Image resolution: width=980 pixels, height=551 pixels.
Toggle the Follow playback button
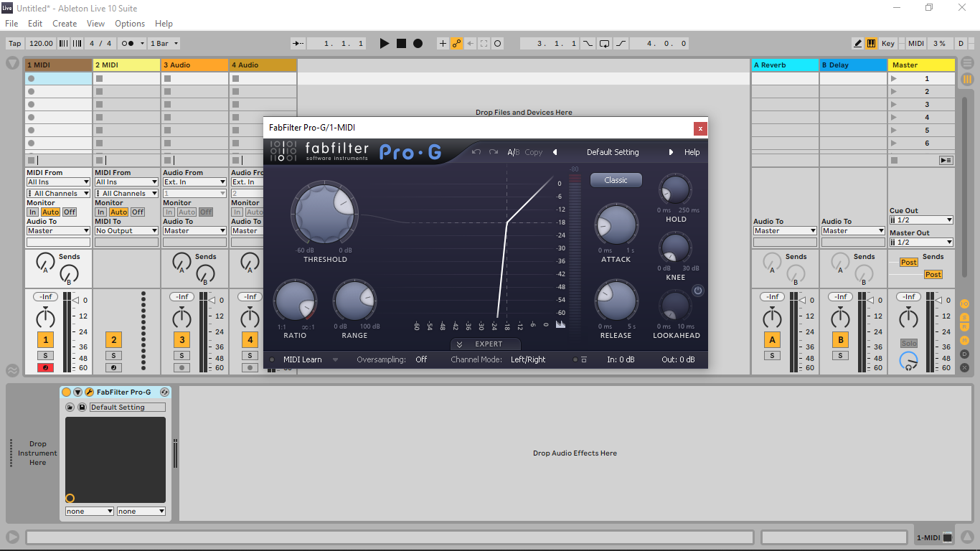[298, 44]
